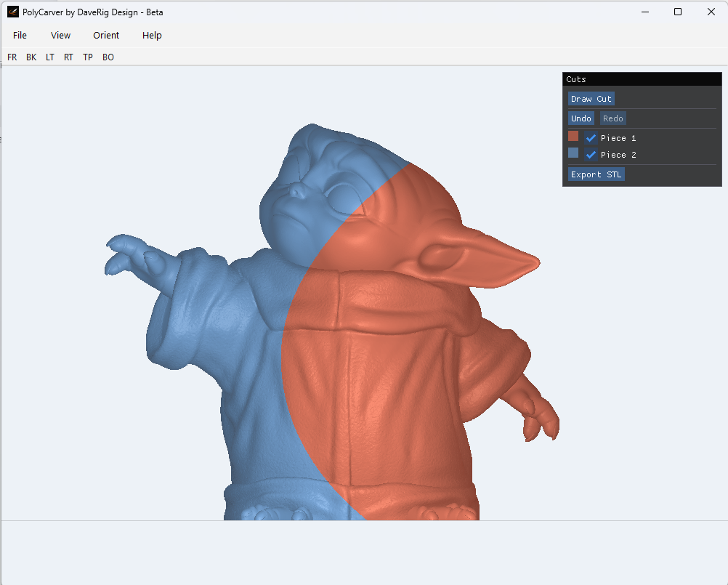Switch to back view with BK
Screen dimensions: 728x585
tap(31, 57)
